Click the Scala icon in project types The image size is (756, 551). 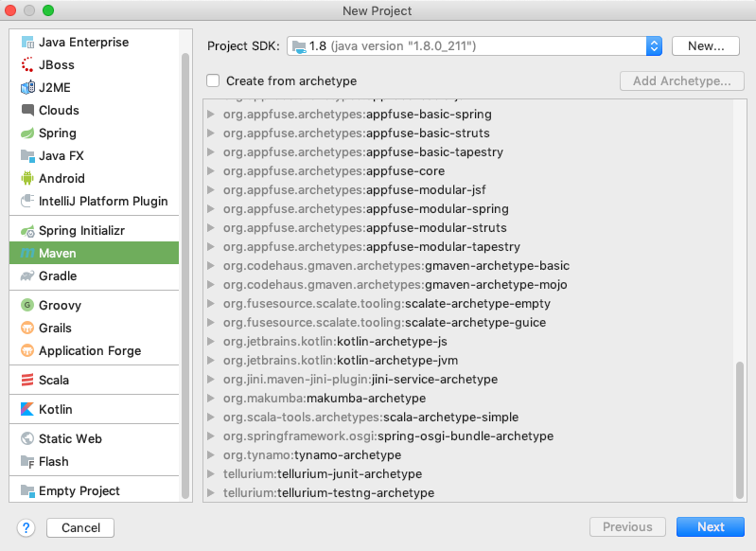tap(26, 381)
